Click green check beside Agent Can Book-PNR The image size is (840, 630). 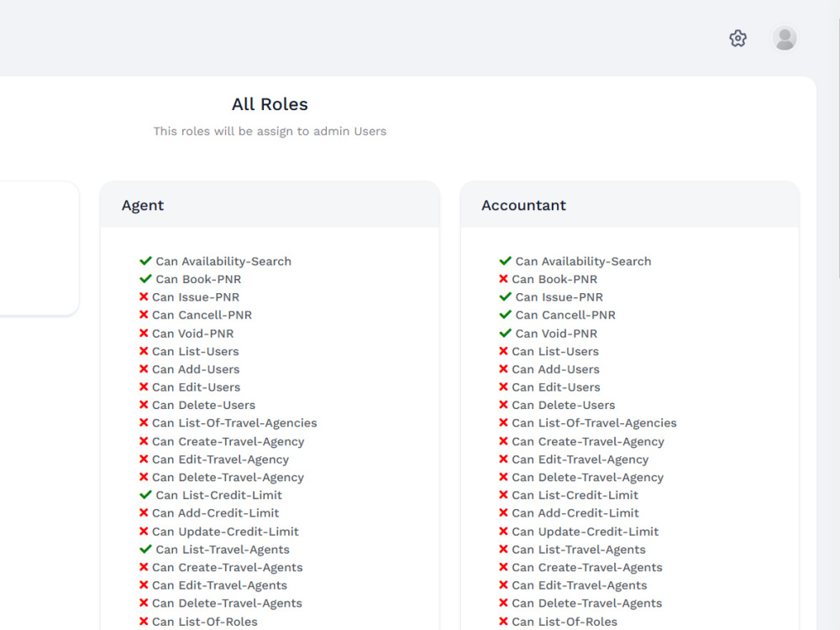coord(145,279)
